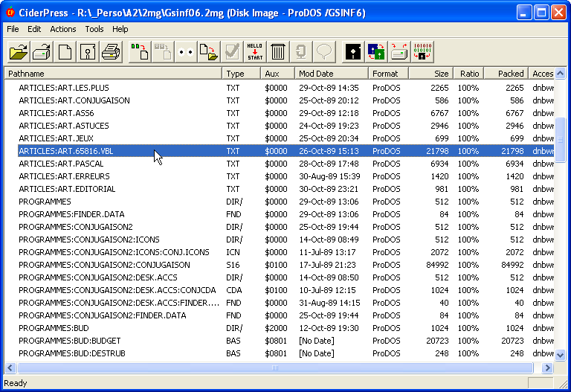Viewport: 571px width, 392px height.
Task: Select the PROGRAMMES:BUD:DESTRUB file row
Action: pos(285,353)
